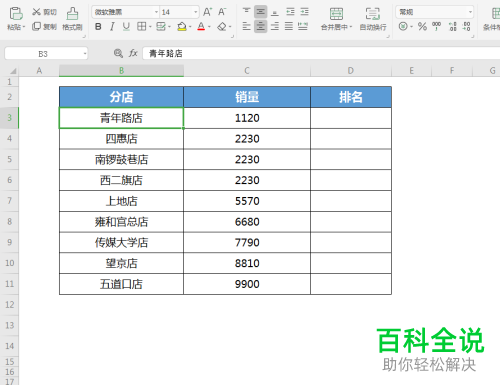The image size is (500, 385).
Task: Apply the red font color A
Action: coord(201,26)
